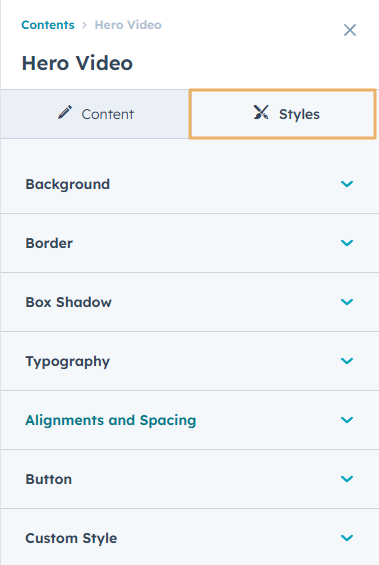Click the Button section chevron arrow
Screen dimensions: 379x565
click(x=347, y=479)
